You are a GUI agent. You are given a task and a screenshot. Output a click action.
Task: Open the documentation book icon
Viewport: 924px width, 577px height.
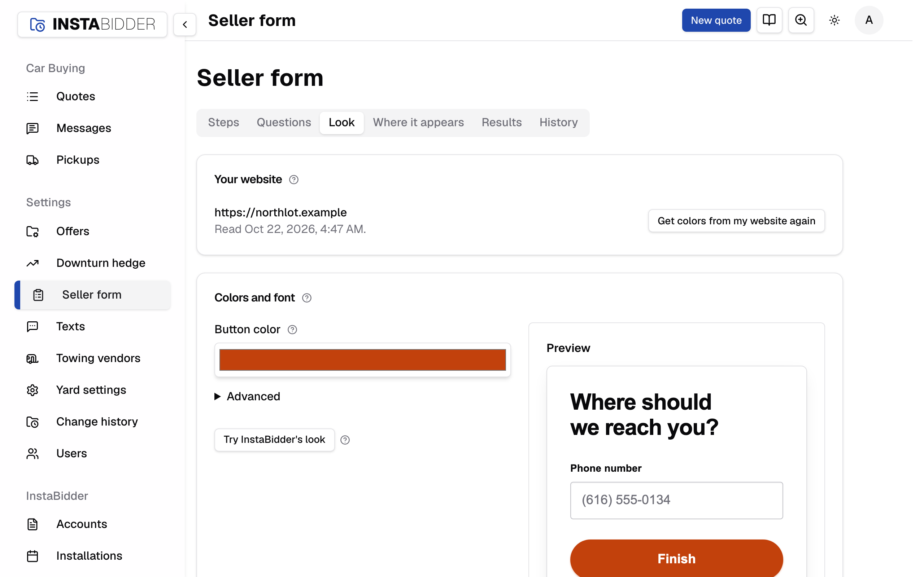click(769, 20)
